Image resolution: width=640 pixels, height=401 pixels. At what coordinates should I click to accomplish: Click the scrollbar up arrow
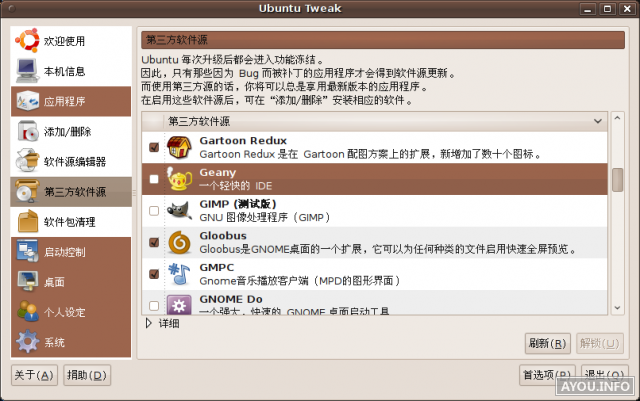[x=617, y=118]
